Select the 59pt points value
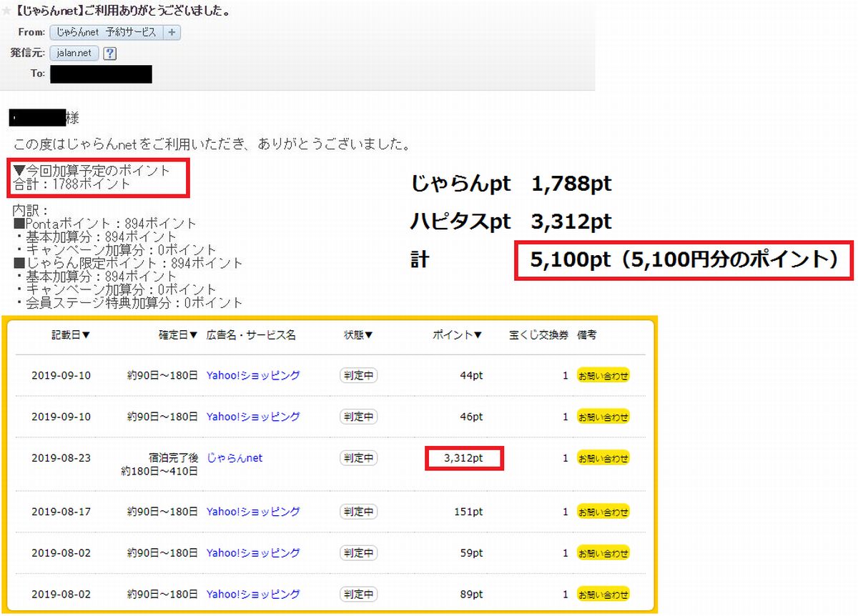Viewport: 858px width, 616px height. tap(472, 552)
